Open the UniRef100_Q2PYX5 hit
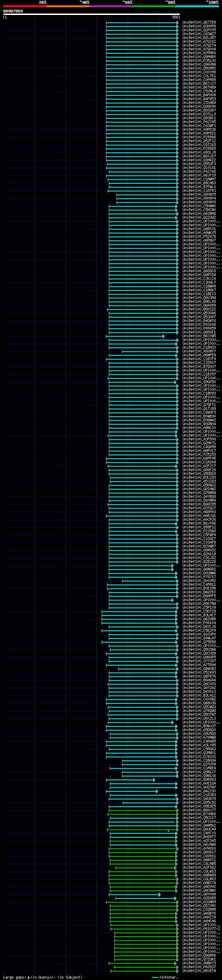This screenshot has width=222, height=980. (x=199, y=30)
